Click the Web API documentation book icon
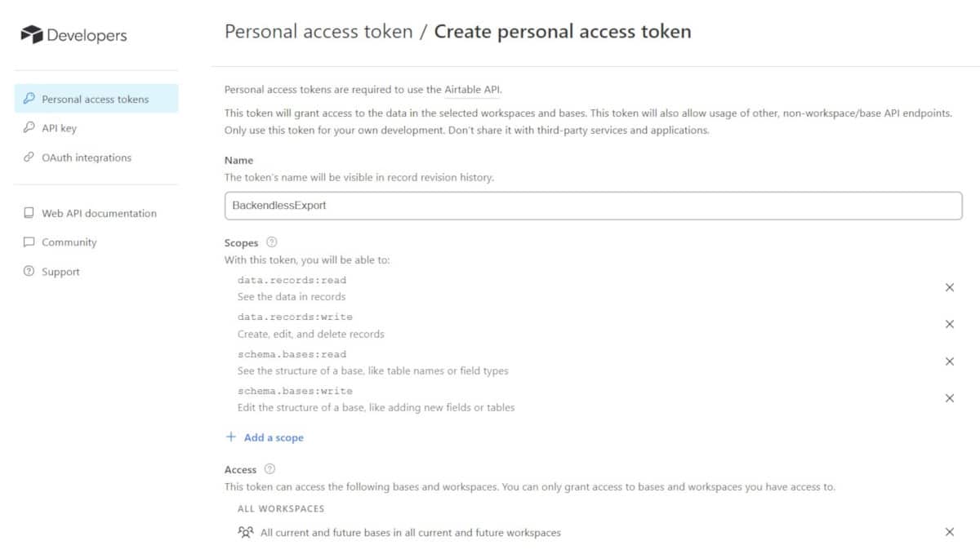The width and height of the screenshot is (980, 550). tap(29, 213)
